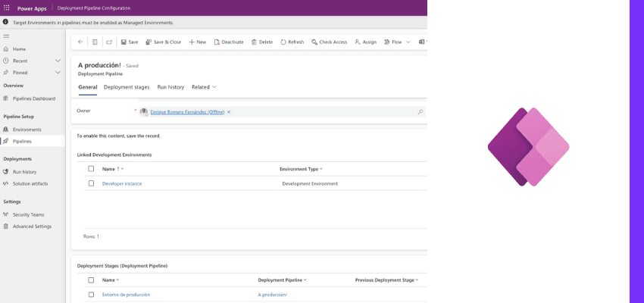Refresh the form
Image resolution: width=644 pixels, height=303 pixels.
(292, 42)
